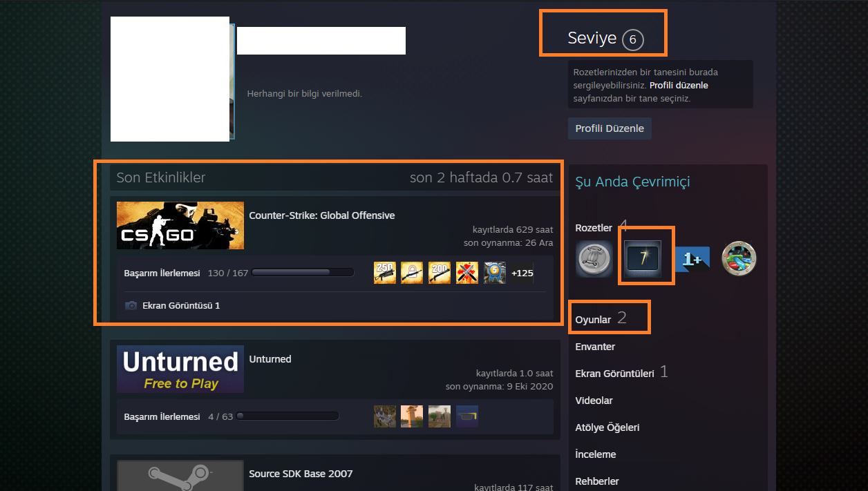Open Ekran Görüntüleri in the sidebar
The width and height of the screenshot is (868, 491).
coord(614,374)
